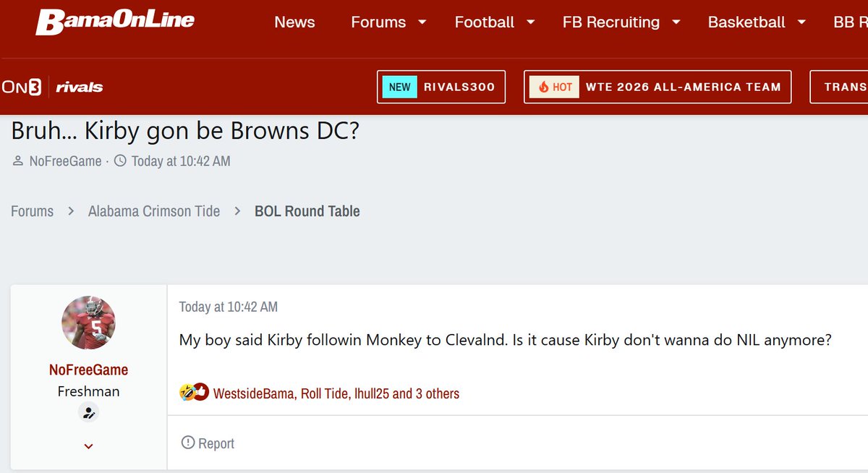Screen dimensions: 868x473
Task: Click post timestamp 'Today at 10:42 AM' above message
Action: (229, 307)
